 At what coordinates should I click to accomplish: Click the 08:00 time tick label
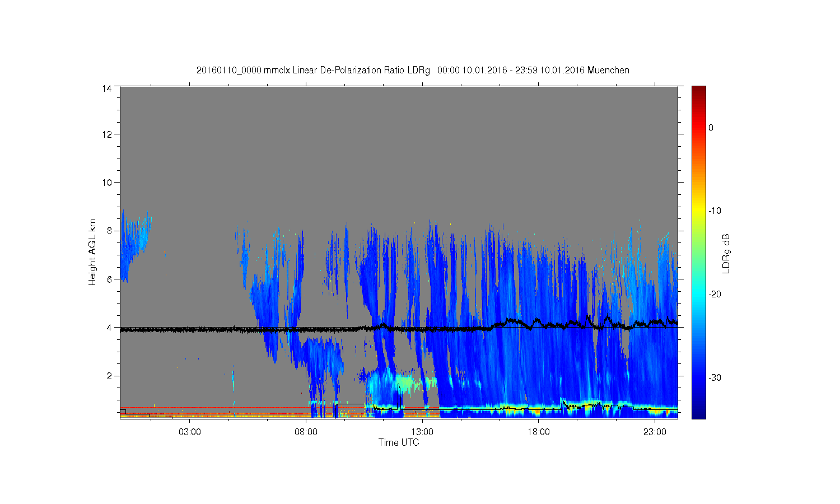pos(306,432)
